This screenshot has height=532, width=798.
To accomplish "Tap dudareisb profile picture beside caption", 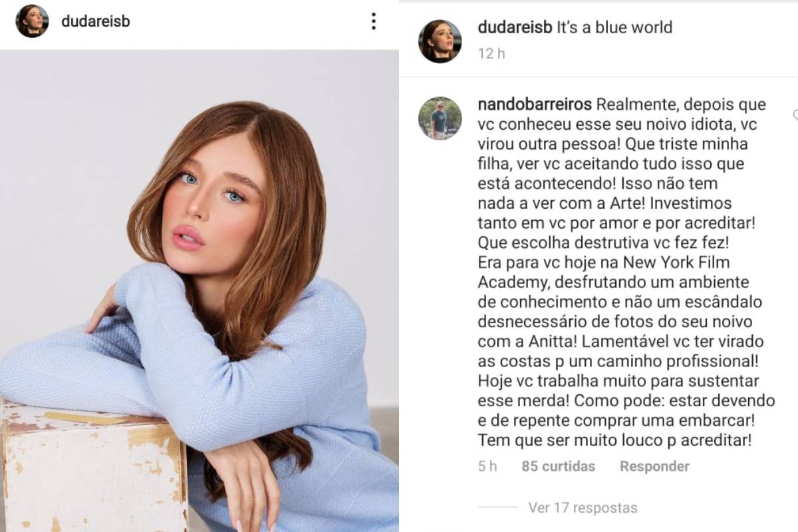I will (440, 41).
